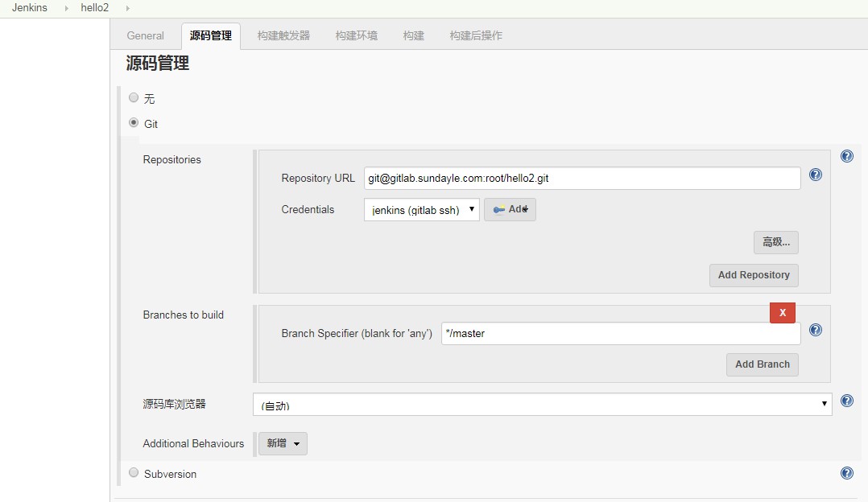Image resolution: width=868 pixels, height=502 pixels.
Task: Open help icon beside 源码库浏览器 dropdown
Action: click(x=846, y=401)
